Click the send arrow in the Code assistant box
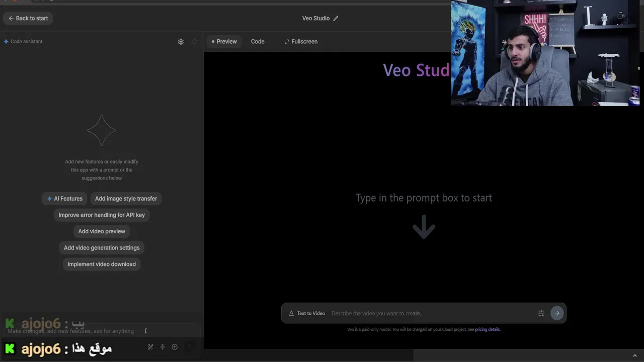 (x=190, y=346)
